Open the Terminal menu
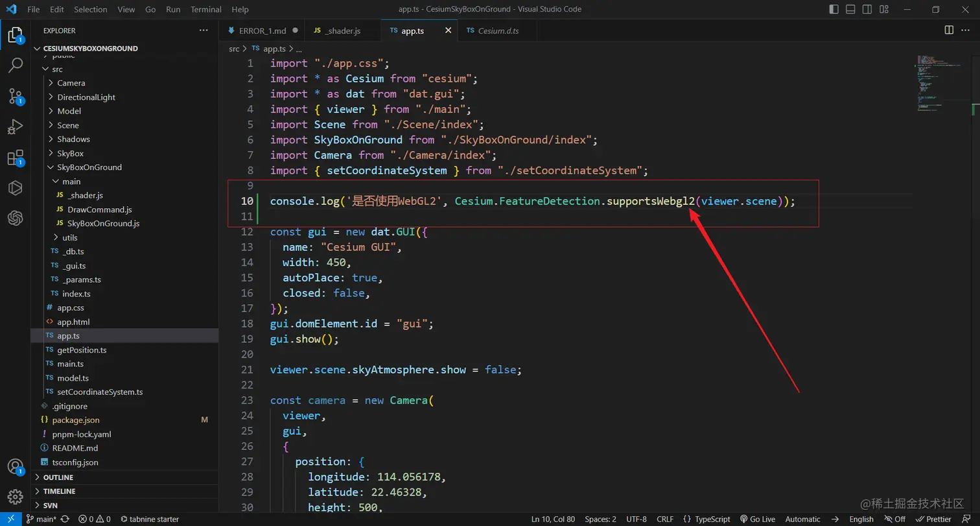Screen dimensions: 980x526 point(205,9)
